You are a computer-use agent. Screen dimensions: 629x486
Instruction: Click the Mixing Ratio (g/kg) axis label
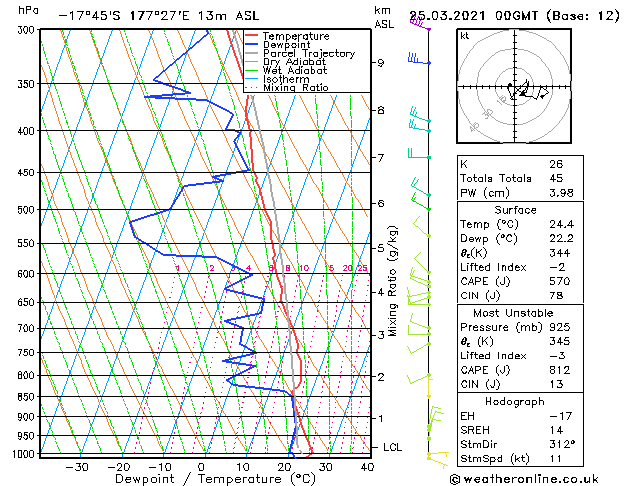392,281
